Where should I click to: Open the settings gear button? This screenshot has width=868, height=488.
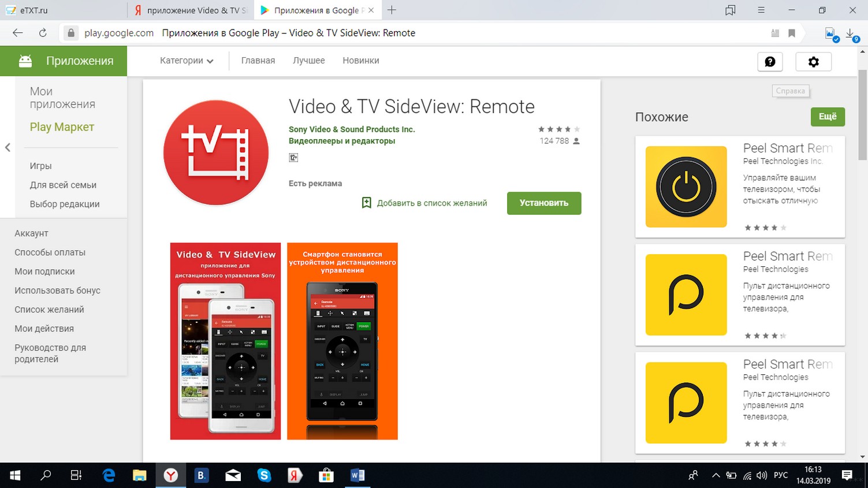(813, 62)
